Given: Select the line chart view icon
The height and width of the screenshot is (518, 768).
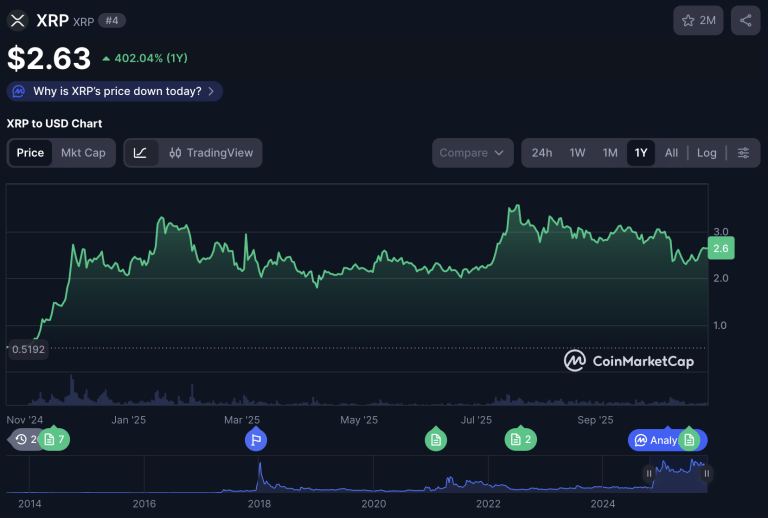Looking at the screenshot, I should (x=141, y=153).
